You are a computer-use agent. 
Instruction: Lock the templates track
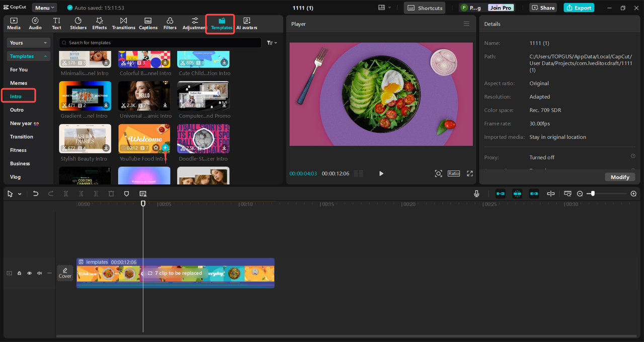(x=19, y=273)
